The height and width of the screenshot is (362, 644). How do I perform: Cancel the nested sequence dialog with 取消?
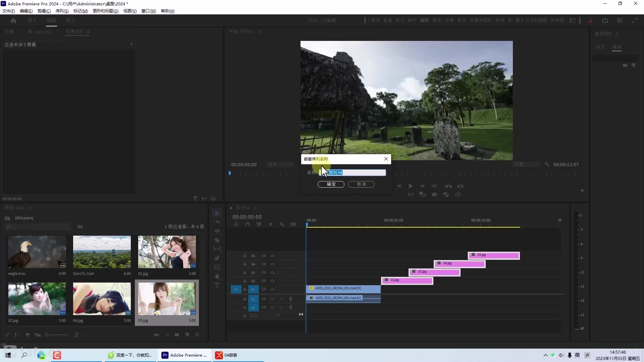point(361,184)
